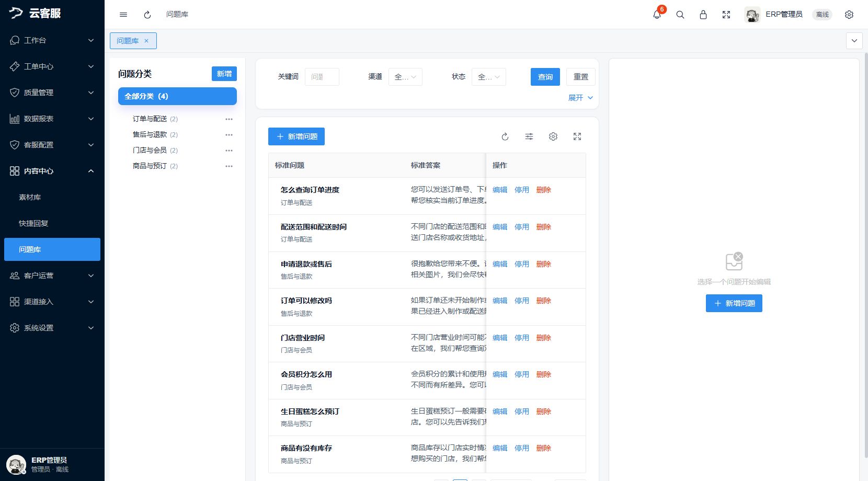The height and width of the screenshot is (481, 868).
Task: Click the ERP管理员 avatar in the header
Action: [752, 15]
